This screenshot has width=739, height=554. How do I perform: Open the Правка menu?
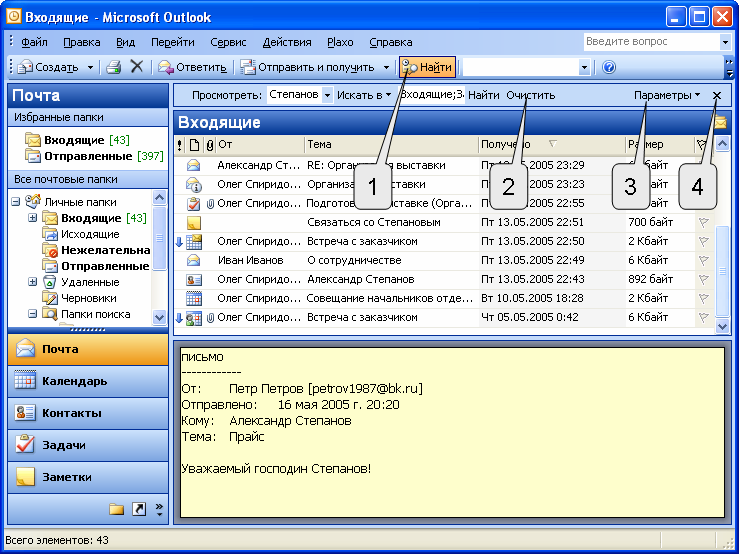pyautogui.click(x=82, y=42)
